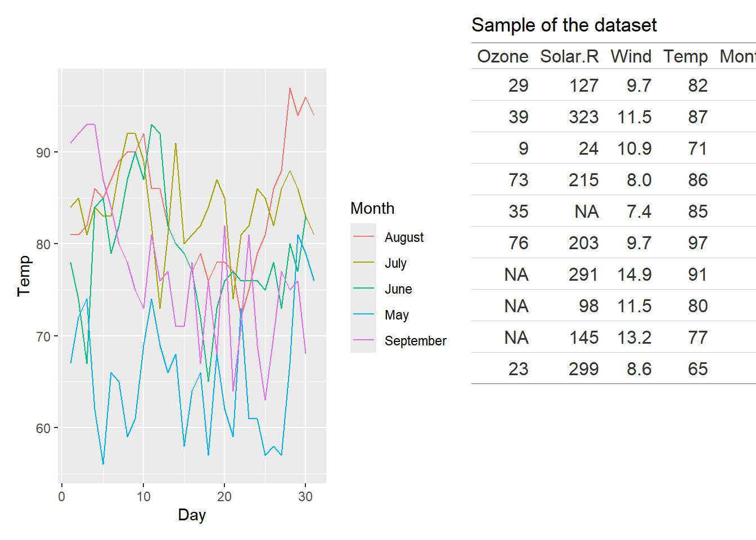The image size is (756, 540).
Task: Click the Temp table column header
Action: click(x=685, y=56)
